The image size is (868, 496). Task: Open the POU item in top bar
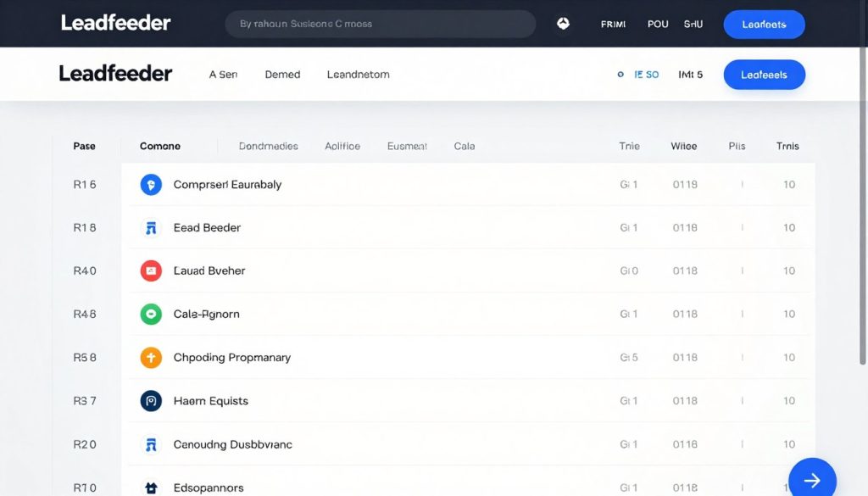pyautogui.click(x=658, y=25)
